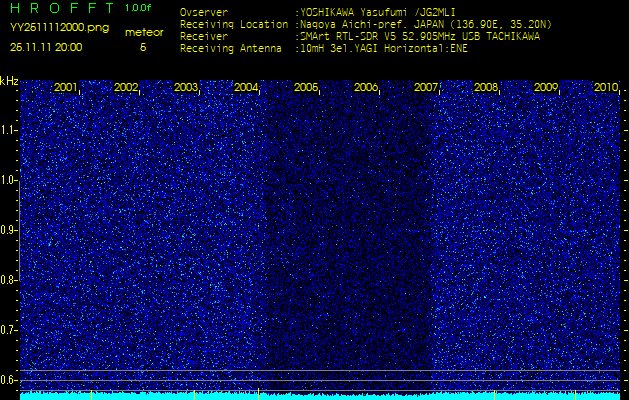Click the 2002 time axis label

126,87
